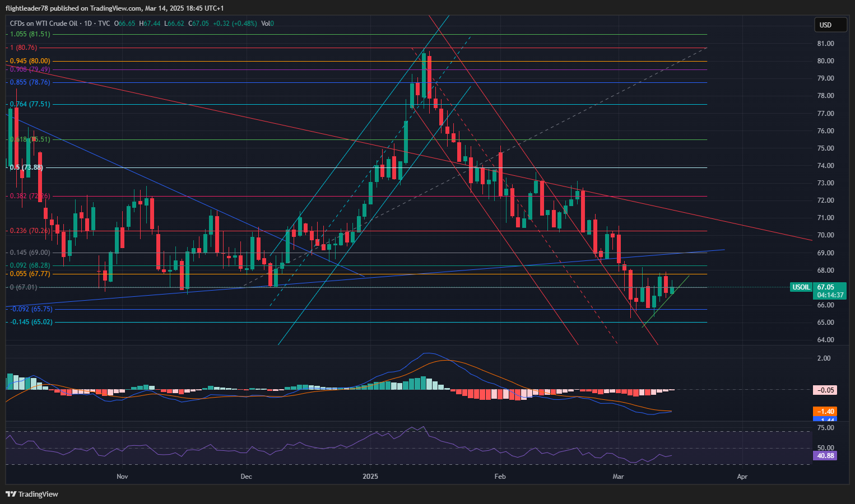Open the USD currency selector
The image size is (855, 504).
[830, 25]
